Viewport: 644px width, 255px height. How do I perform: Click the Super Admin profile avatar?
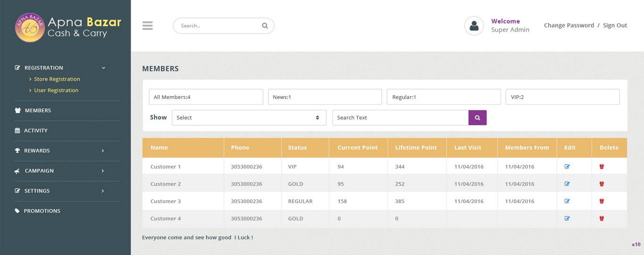(474, 26)
